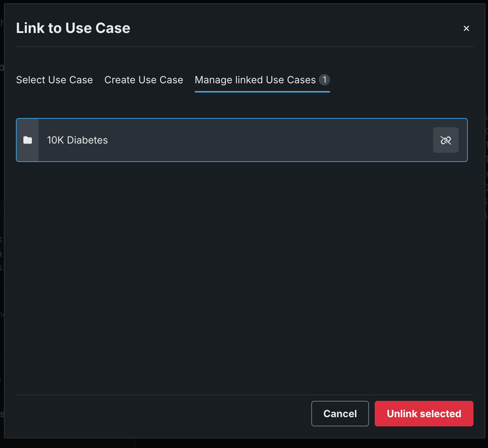Select the Manage linked Use Cases tab
Screen dimensions: 488x448
(262, 80)
